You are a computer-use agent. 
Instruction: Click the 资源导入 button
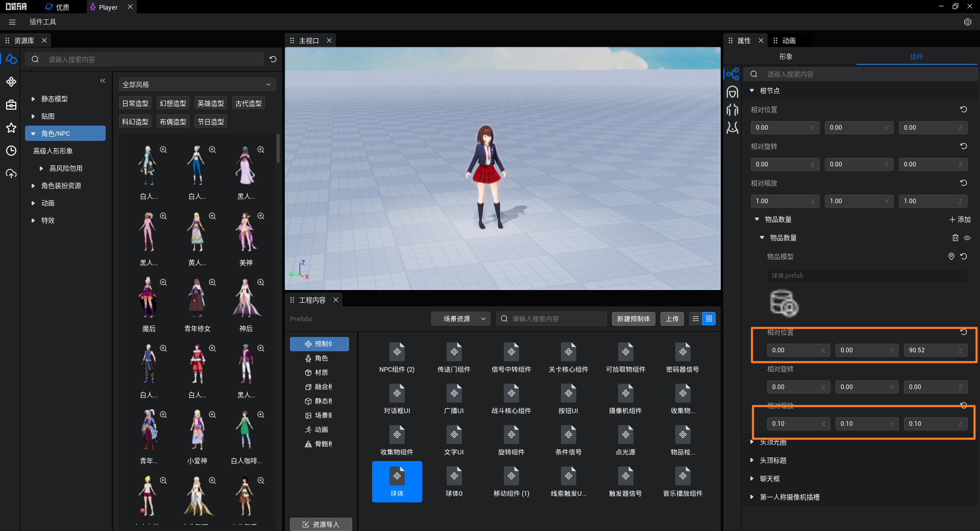pyautogui.click(x=321, y=524)
